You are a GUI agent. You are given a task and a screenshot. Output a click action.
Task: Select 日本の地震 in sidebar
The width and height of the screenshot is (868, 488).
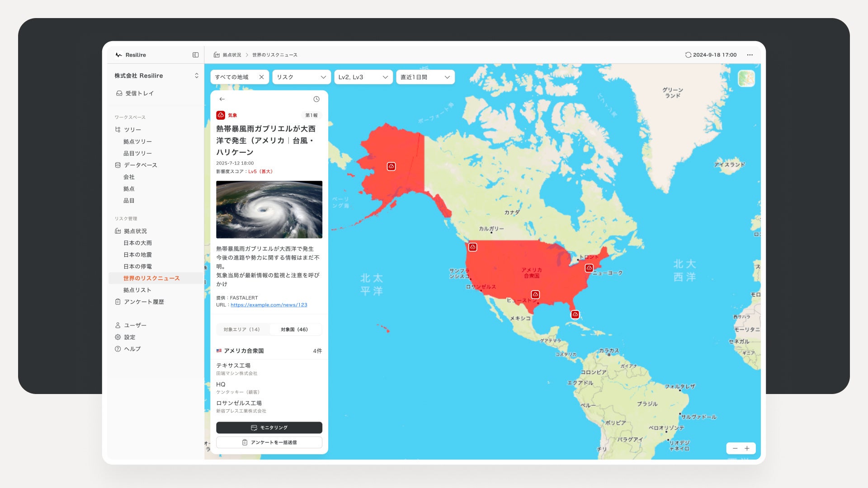pyautogui.click(x=137, y=255)
